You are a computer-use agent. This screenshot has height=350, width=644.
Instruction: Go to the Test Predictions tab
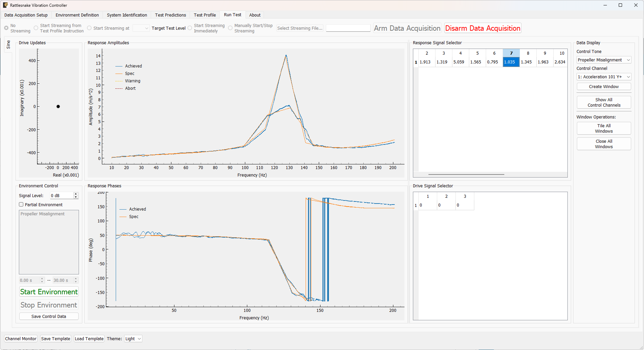click(x=170, y=15)
